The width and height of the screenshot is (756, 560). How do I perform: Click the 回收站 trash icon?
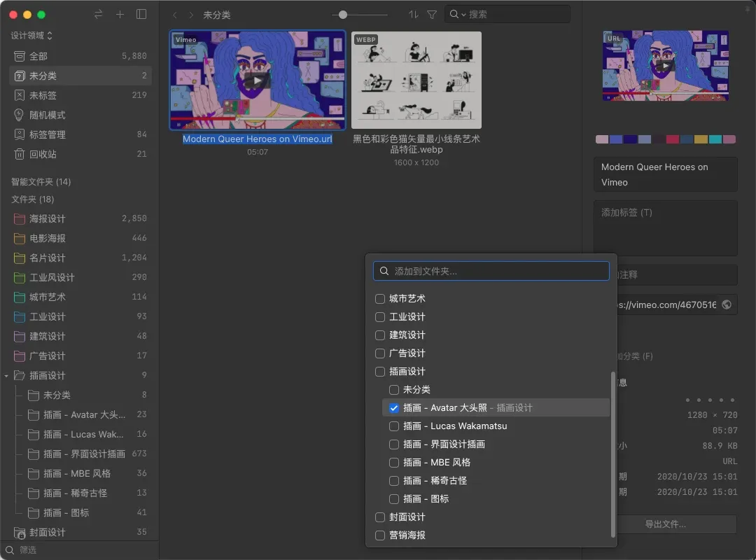pyautogui.click(x=20, y=154)
